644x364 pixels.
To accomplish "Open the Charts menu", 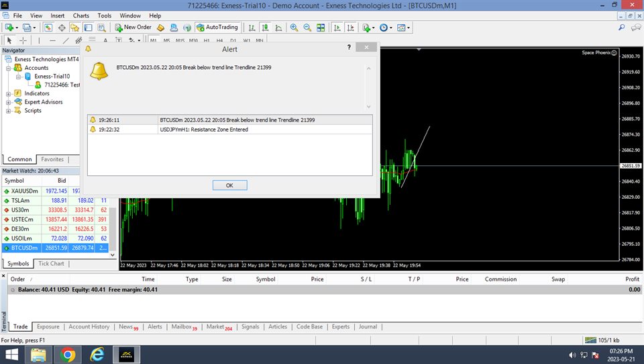I will click(81, 15).
